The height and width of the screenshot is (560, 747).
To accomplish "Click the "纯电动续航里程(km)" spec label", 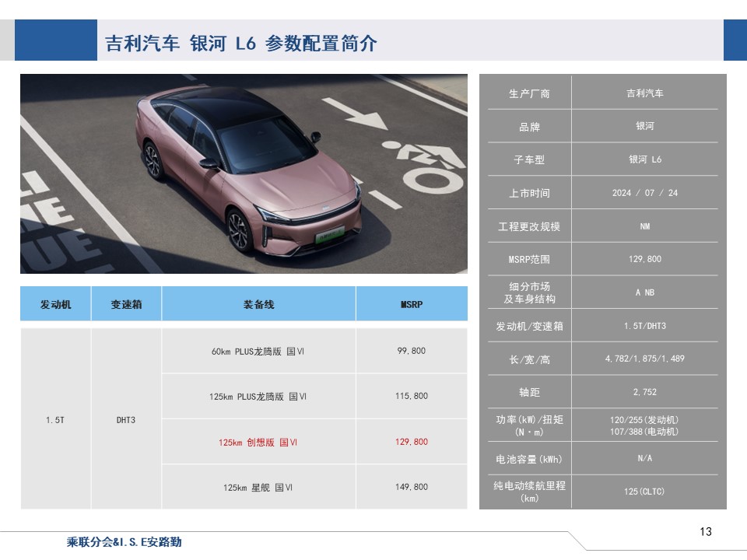I will [x=529, y=492].
